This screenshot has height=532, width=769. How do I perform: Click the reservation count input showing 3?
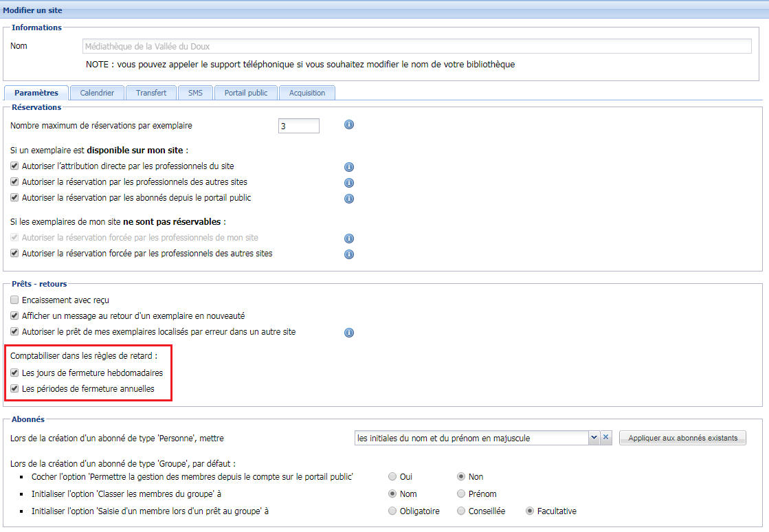pyautogui.click(x=298, y=125)
